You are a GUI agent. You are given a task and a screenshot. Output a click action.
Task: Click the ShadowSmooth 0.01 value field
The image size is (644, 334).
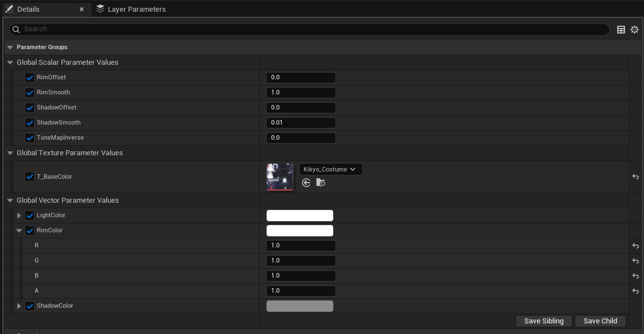pyautogui.click(x=301, y=123)
